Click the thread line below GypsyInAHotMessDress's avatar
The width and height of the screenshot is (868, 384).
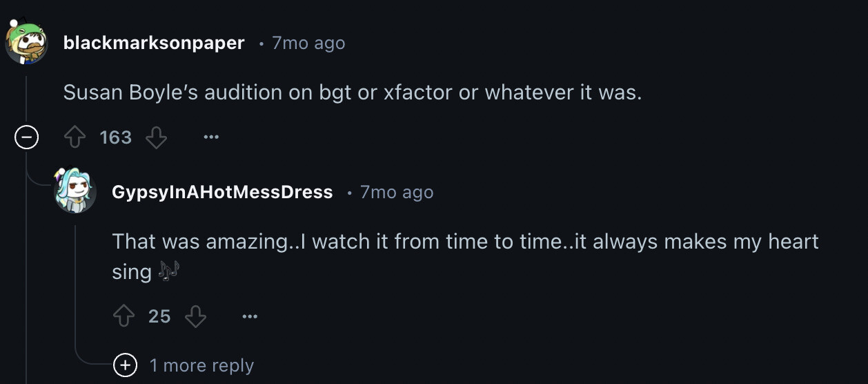[75, 290]
